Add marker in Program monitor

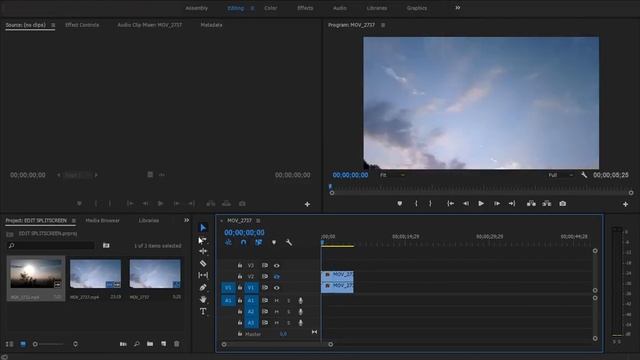(400, 203)
